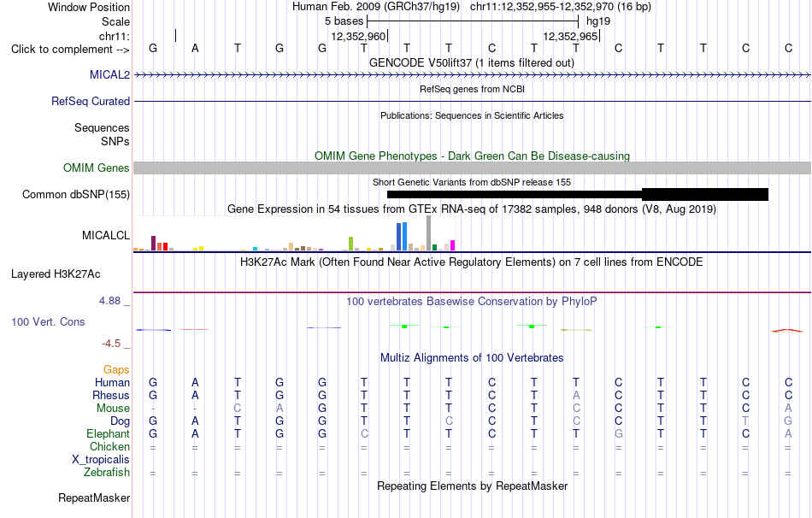The width and height of the screenshot is (812, 518).
Task: Click the Chicken species row label
Action: (109, 447)
